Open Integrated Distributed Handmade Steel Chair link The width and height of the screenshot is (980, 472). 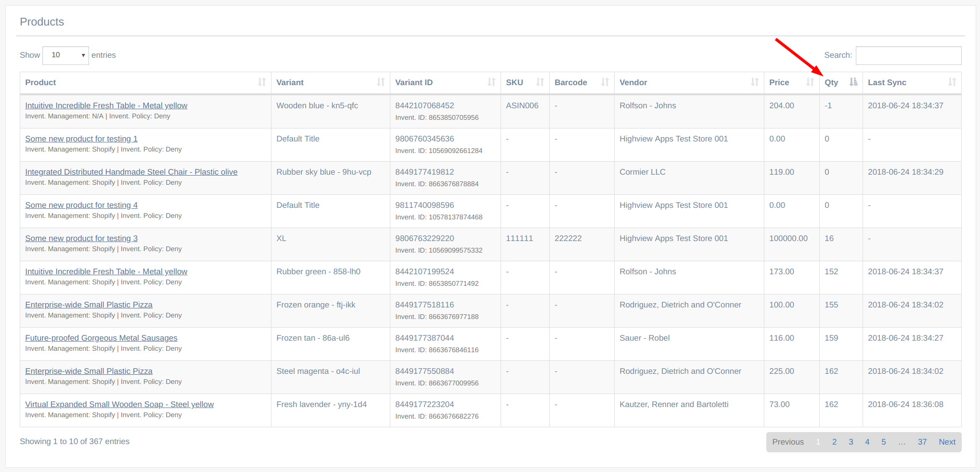click(x=131, y=172)
